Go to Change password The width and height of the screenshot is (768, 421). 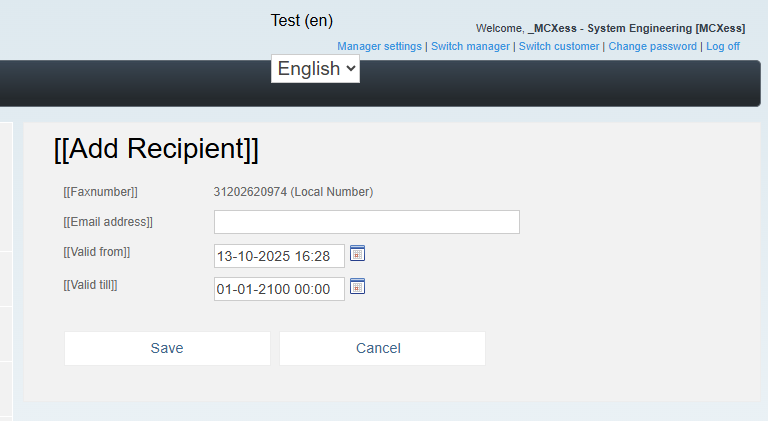pos(652,46)
